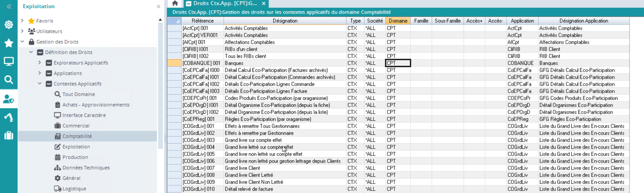Expand the Explorateurs Applicatifs node
Viewport: 644px width, 193px height.
tap(40, 63)
